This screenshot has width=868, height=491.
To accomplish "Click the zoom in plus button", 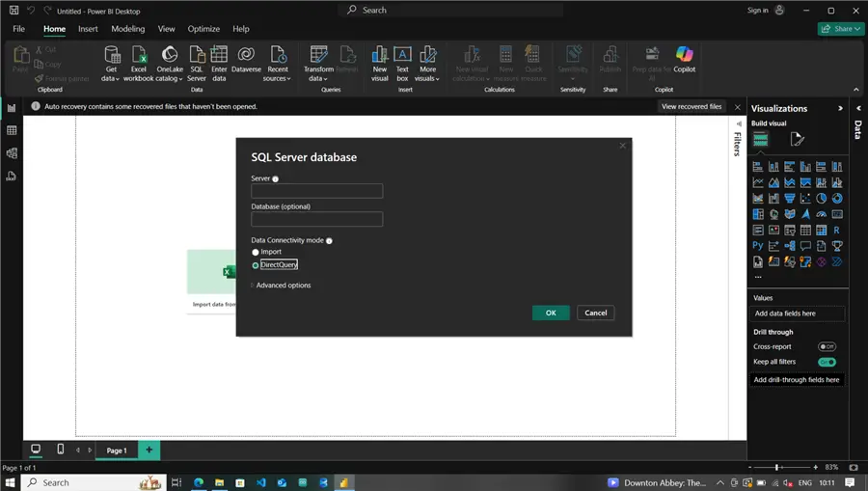I will tap(815, 468).
